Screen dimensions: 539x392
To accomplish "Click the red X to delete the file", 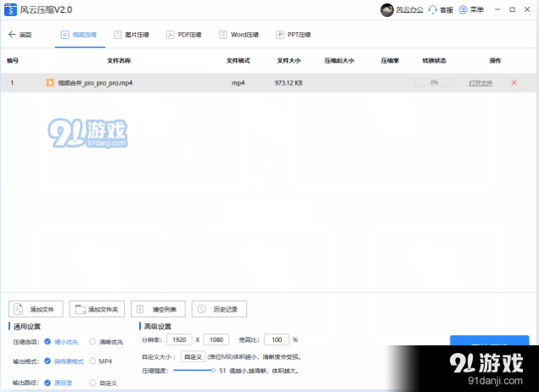I will [x=514, y=82].
